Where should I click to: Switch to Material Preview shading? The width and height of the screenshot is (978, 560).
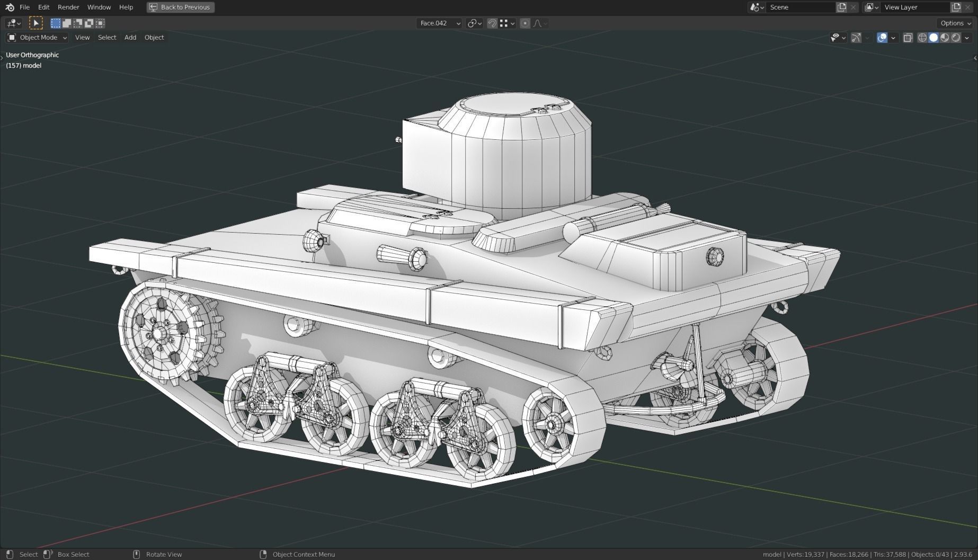[945, 38]
